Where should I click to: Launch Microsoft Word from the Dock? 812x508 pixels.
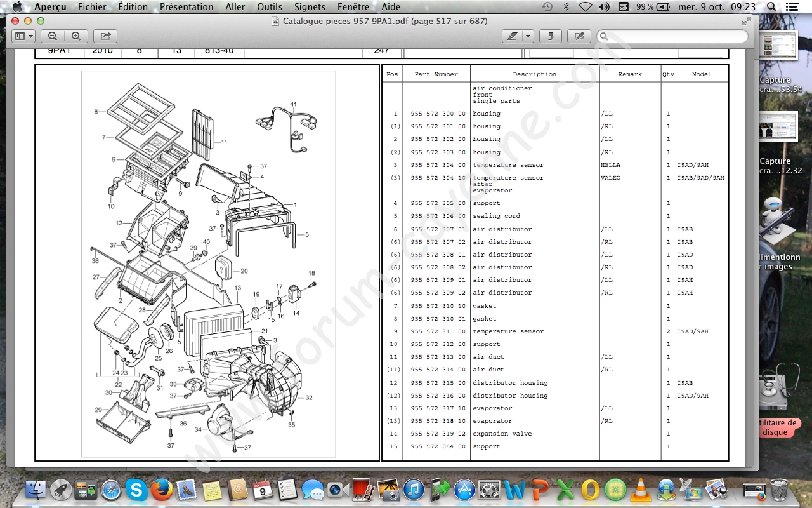click(x=514, y=490)
